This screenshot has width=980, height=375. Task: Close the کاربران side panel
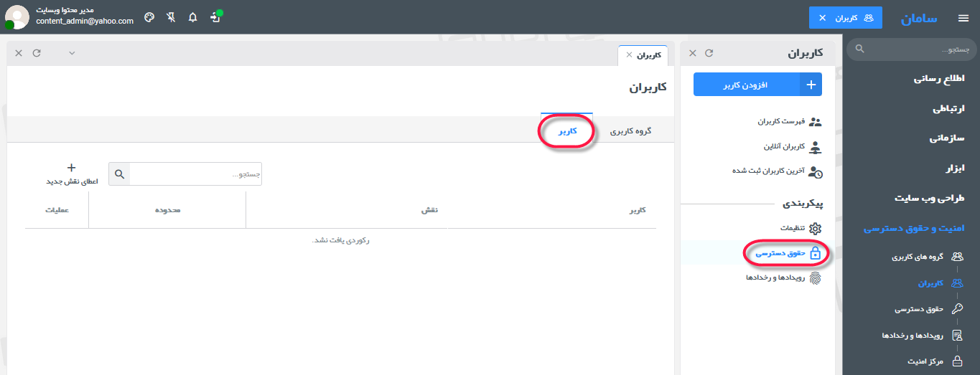tap(693, 53)
